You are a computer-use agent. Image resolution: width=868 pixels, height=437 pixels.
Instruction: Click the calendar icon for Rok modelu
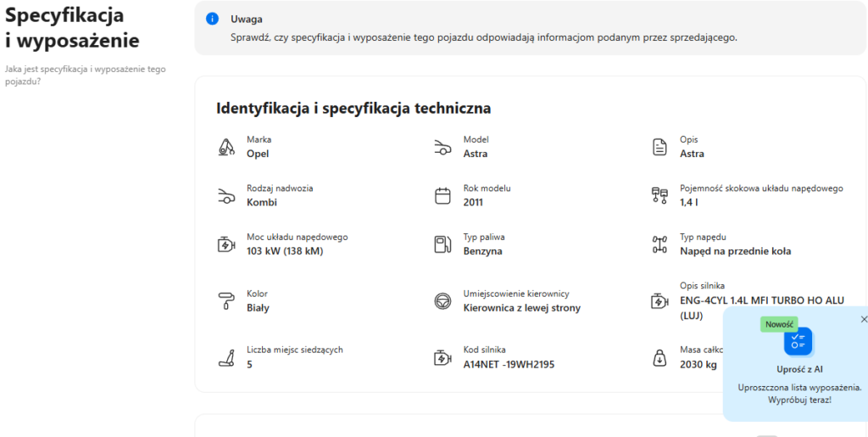(x=442, y=196)
